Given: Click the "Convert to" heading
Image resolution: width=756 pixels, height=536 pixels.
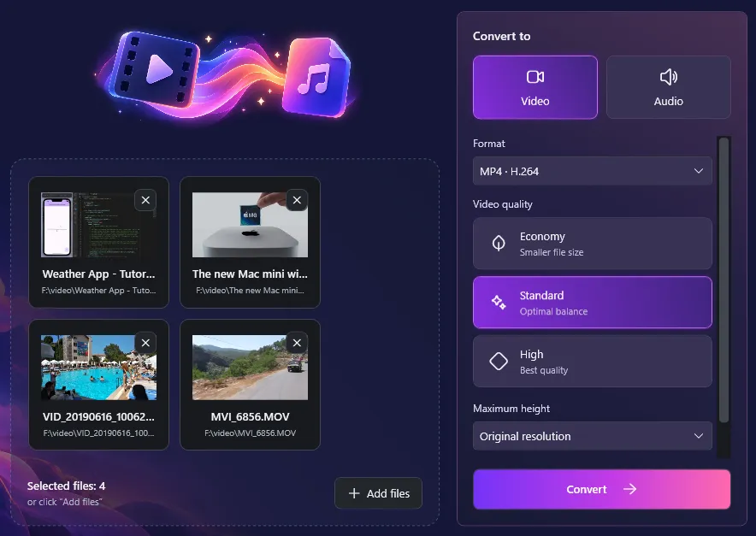Looking at the screenshot, I should (501, 36).
